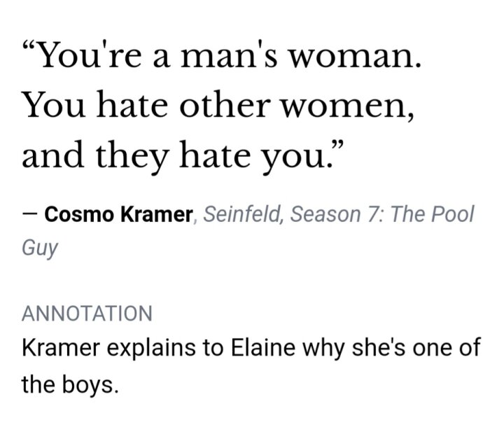Click "Kramer" at the start of the annotation
504x427 pixels.
tap(62, 349)
